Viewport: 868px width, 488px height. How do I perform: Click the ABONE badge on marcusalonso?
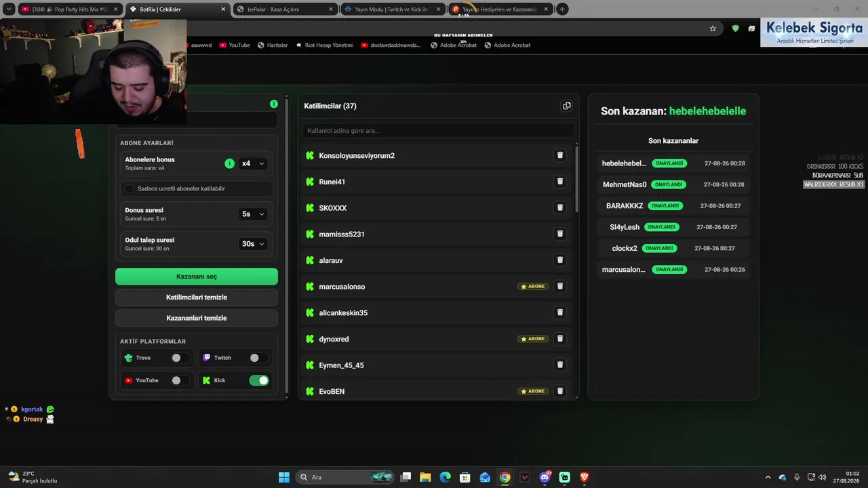click(533, 286)
